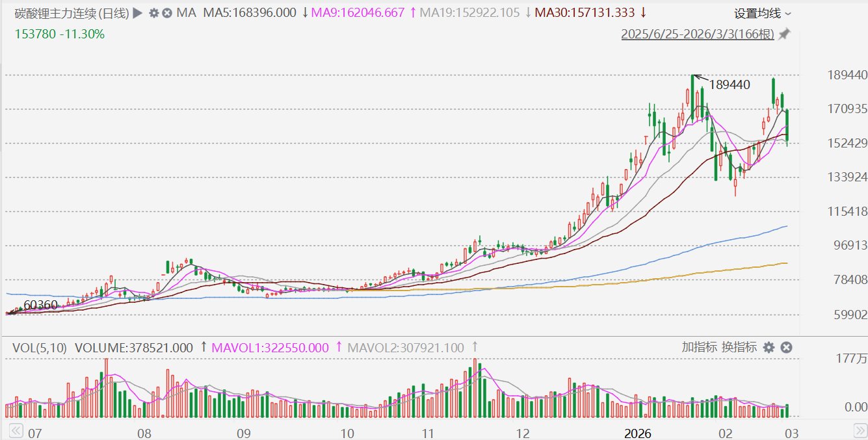
Task: Remove the MA indicator with X icon
Action: click(x=167, y=13)
